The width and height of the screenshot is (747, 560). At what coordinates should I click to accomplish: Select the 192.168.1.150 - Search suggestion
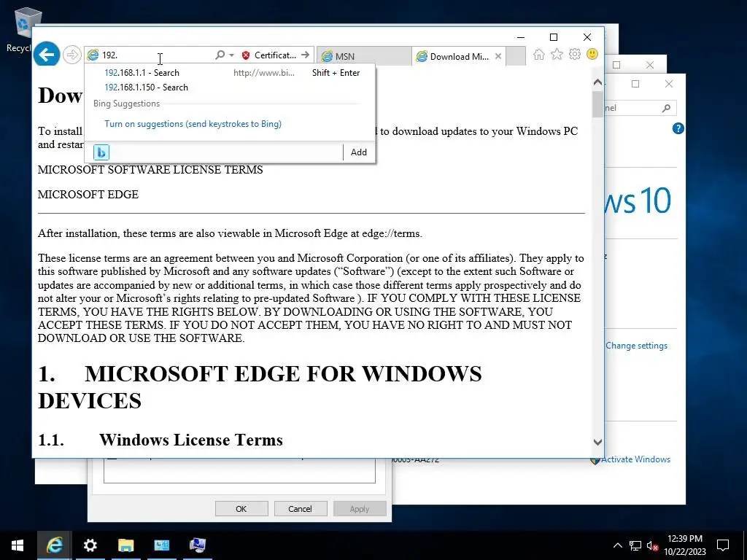[230, 87]
